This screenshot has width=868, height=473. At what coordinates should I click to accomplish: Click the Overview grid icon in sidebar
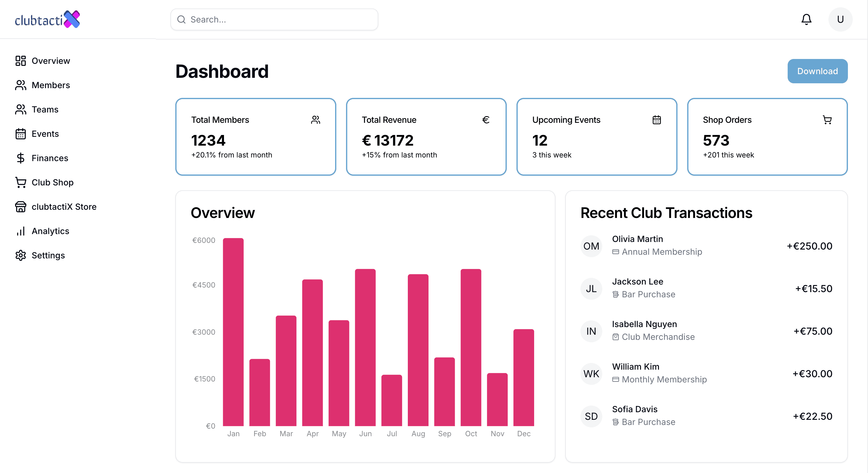tap(21, 61)
